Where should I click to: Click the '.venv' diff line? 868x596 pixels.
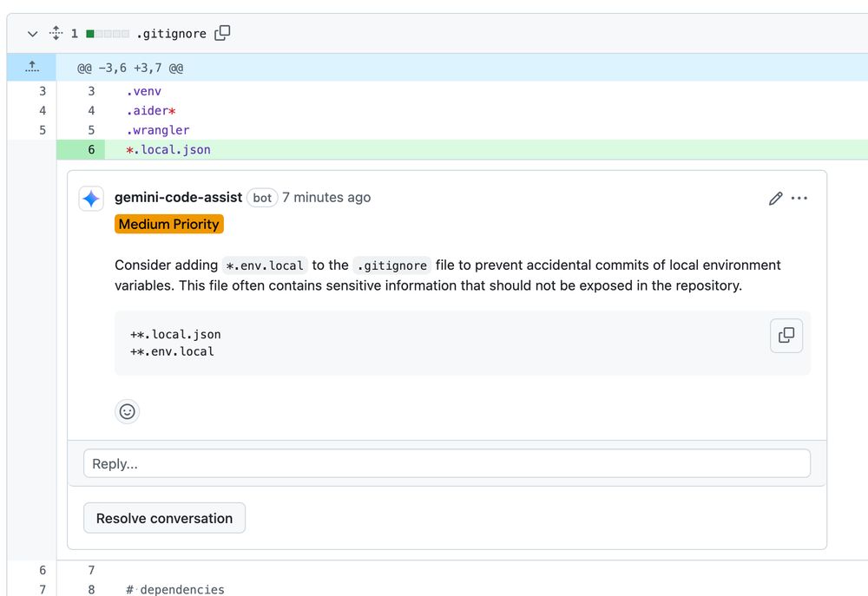[143, 91]
